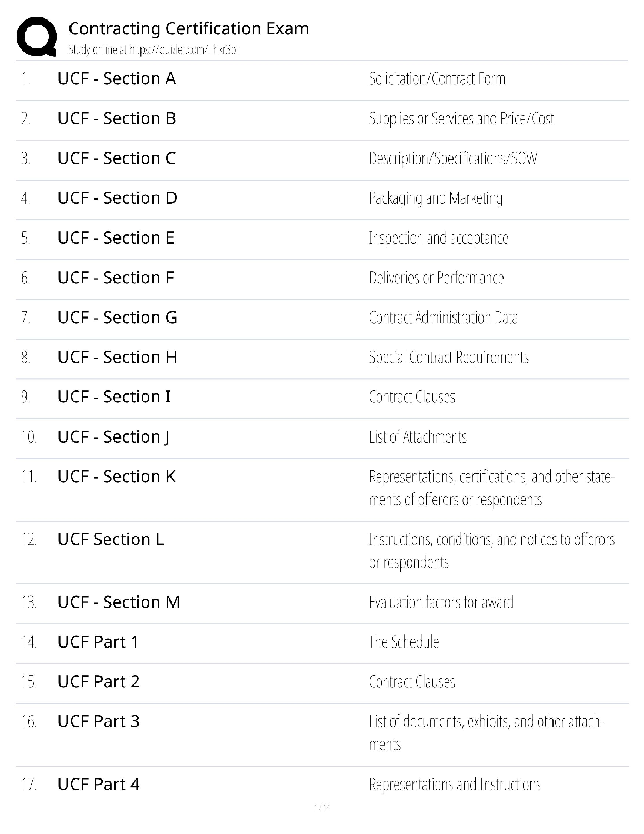Click the Solicitation/Contract Form definition

click(x=436, y=80)
